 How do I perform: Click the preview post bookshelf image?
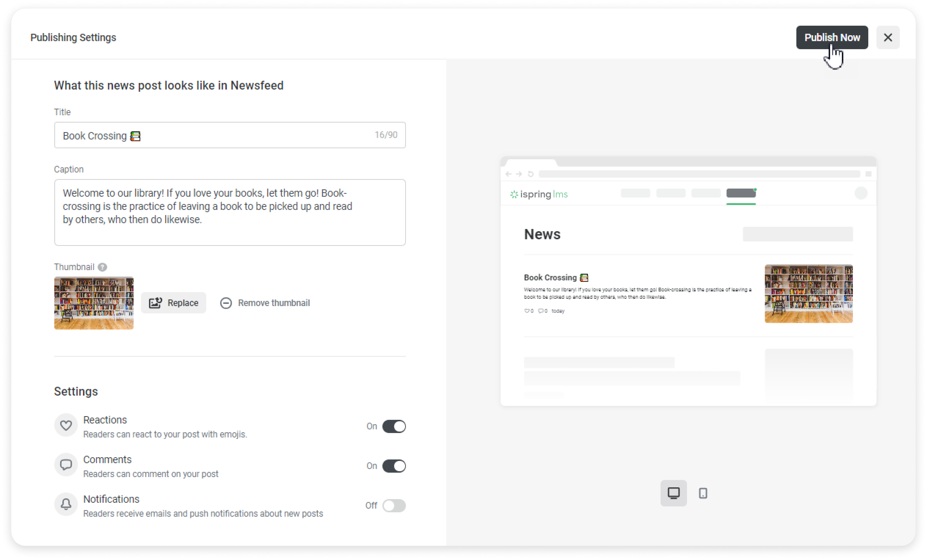tap(808, 293)
